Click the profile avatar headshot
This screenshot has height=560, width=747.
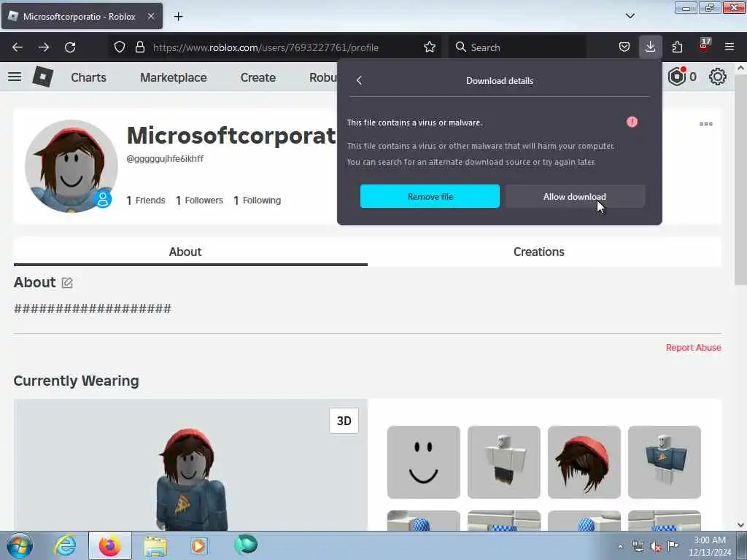point(71,166)
